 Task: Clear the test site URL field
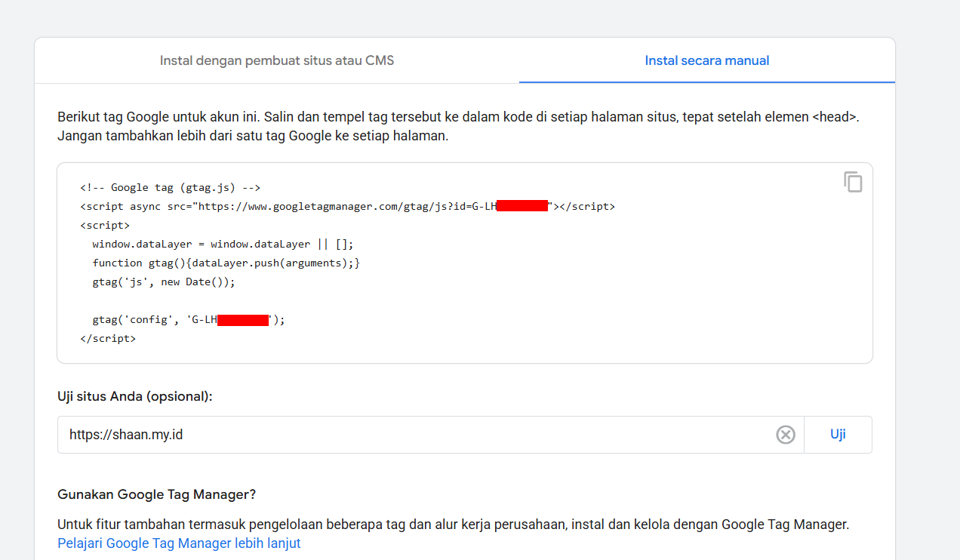click(x=786, y=435)
